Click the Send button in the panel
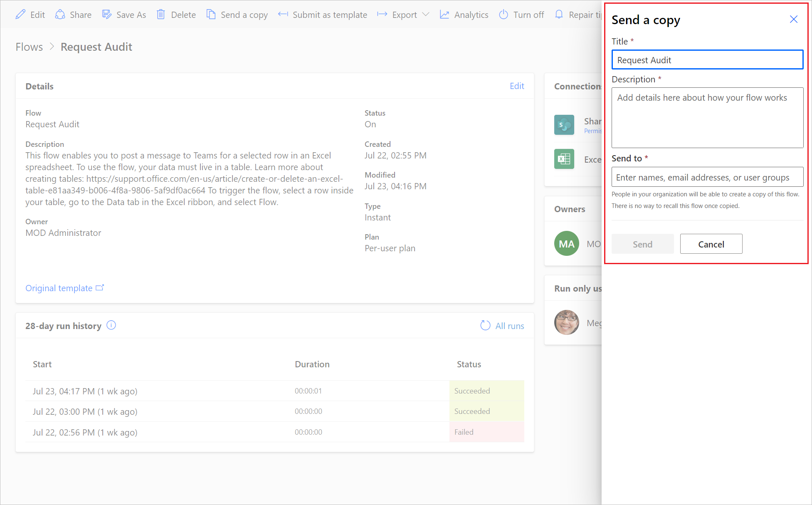Image resolution: width=812 pixels, height=505 pixels. click(x=642, y=243)
